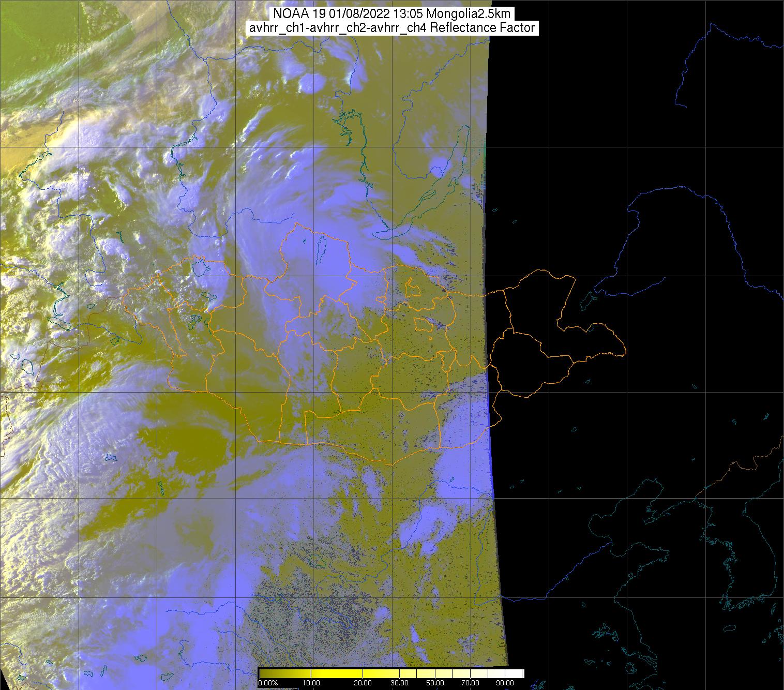Click the title "NOAA 19 01/08/2022 13:05 Mongolia2.5km"
This screenshot has height=690, width=784.
pyautogui.click(x=393, y=14)
